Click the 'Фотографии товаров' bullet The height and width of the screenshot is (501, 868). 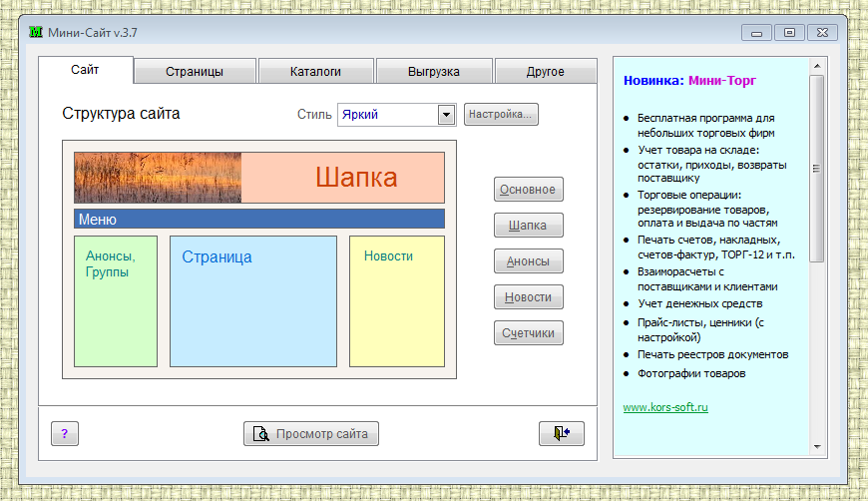pos(691,373)
